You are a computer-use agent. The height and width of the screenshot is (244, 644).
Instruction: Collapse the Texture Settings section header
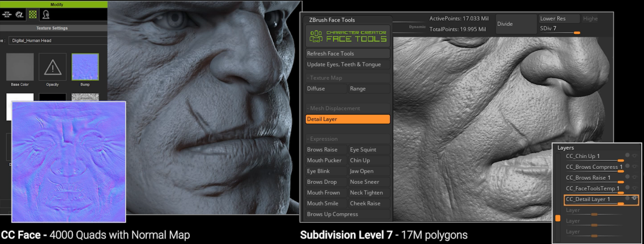coord(52,28)
